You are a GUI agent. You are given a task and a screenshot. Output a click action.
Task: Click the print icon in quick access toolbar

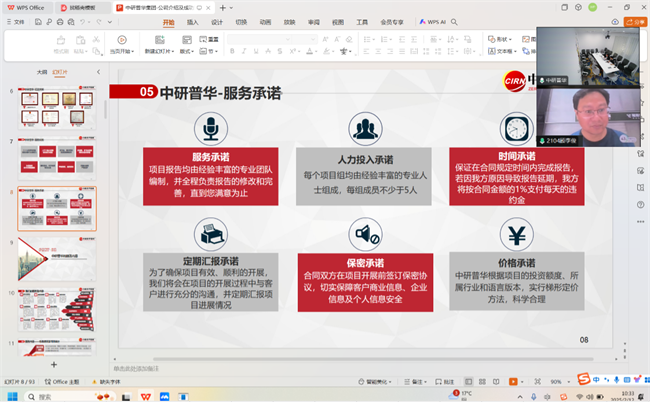pos(60,22)
